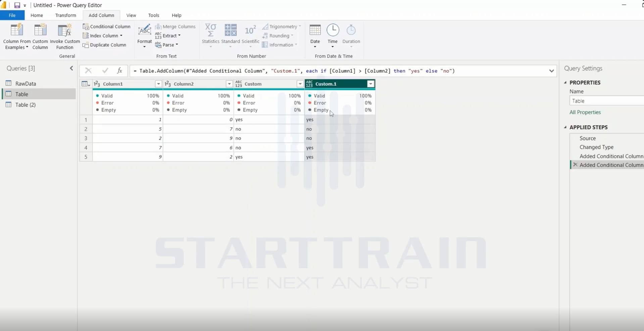
Task: Open the All Properties link
Action: pos(585,112)
